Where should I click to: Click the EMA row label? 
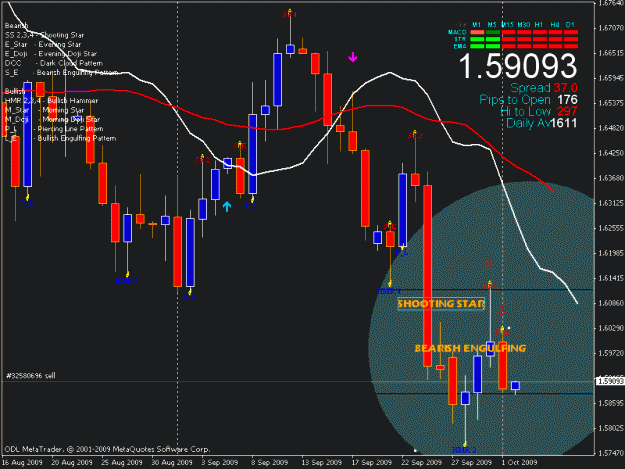(460, 46)
